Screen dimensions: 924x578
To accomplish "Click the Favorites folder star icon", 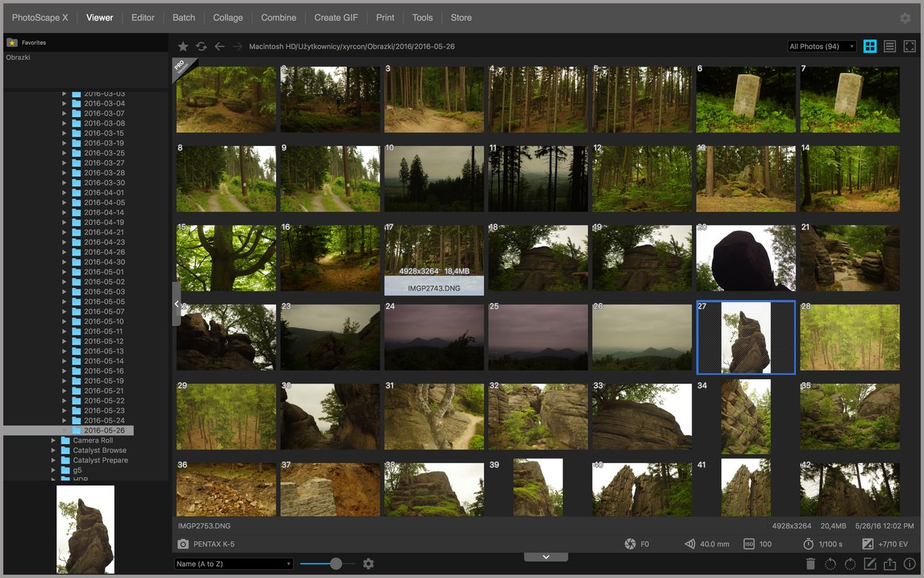I will click(12, 43).
